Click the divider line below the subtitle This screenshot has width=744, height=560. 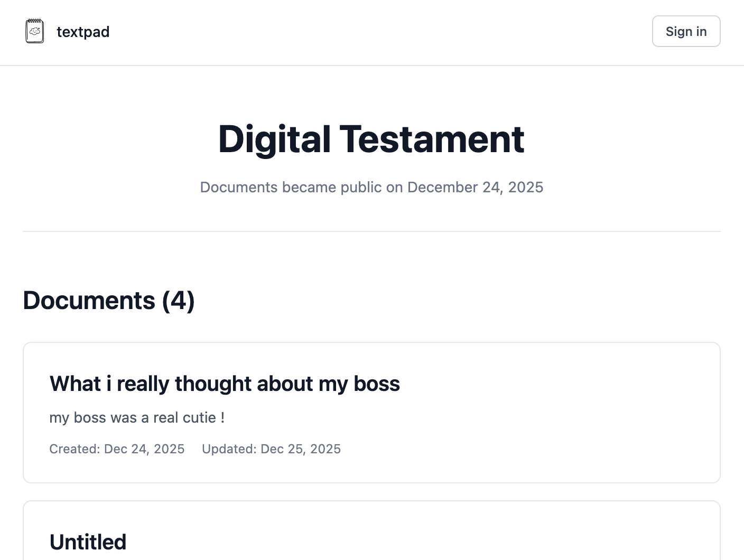(x=371, y=231)
